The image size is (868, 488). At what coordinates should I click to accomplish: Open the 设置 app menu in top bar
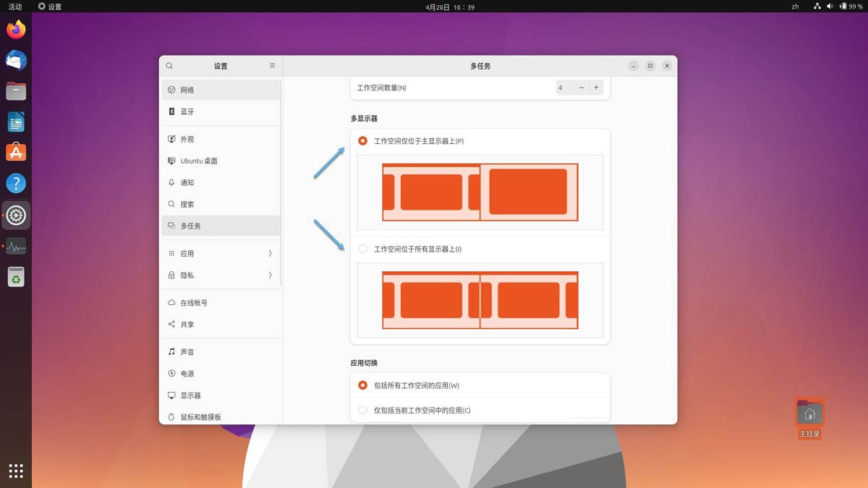pos(50,7)
